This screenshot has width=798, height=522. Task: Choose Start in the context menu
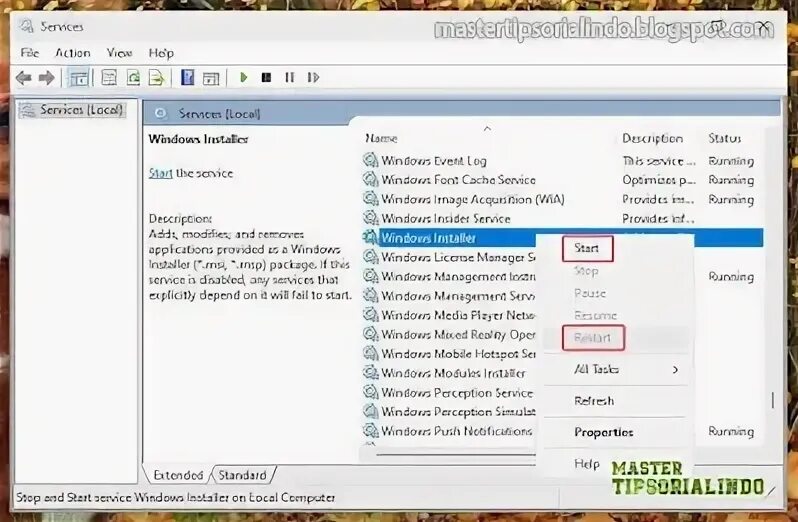586,248
